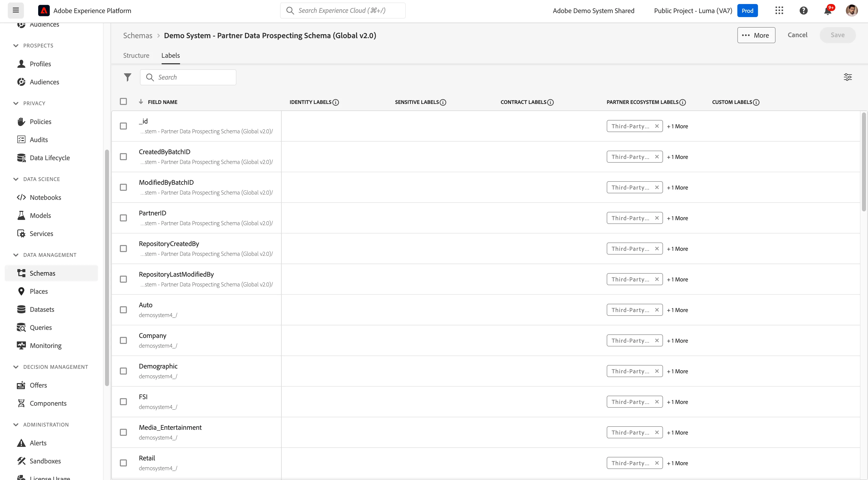Open the notifications bell
Image resolution: width=868 pixels, height=480 pixels.
click(x=828, y=11)
